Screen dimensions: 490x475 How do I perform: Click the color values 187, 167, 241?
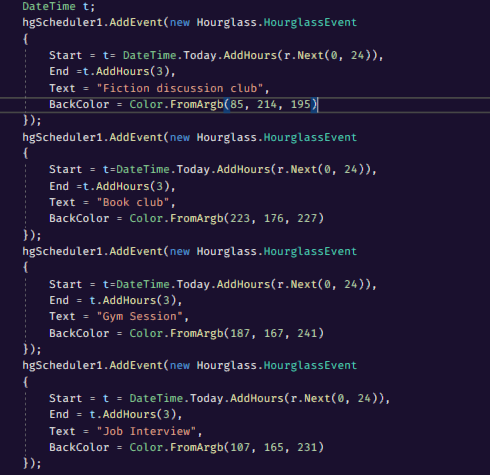tap(273, 333)
